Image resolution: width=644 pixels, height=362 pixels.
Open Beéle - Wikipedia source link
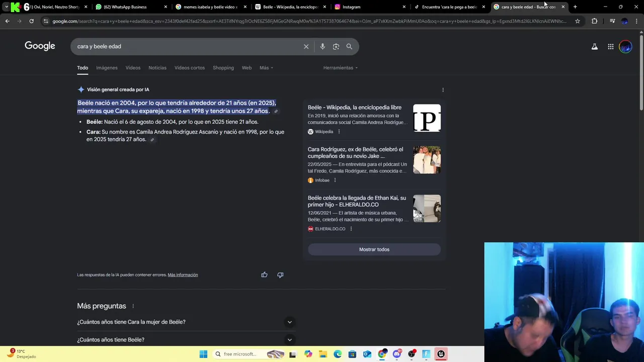pos(355,108)
